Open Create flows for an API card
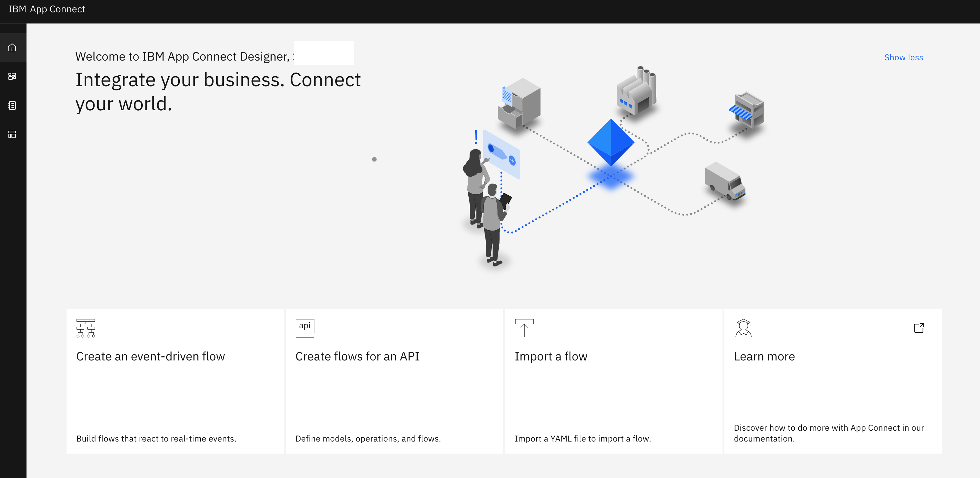The height and width of the screenshot is (478, 980). point(394,381)
